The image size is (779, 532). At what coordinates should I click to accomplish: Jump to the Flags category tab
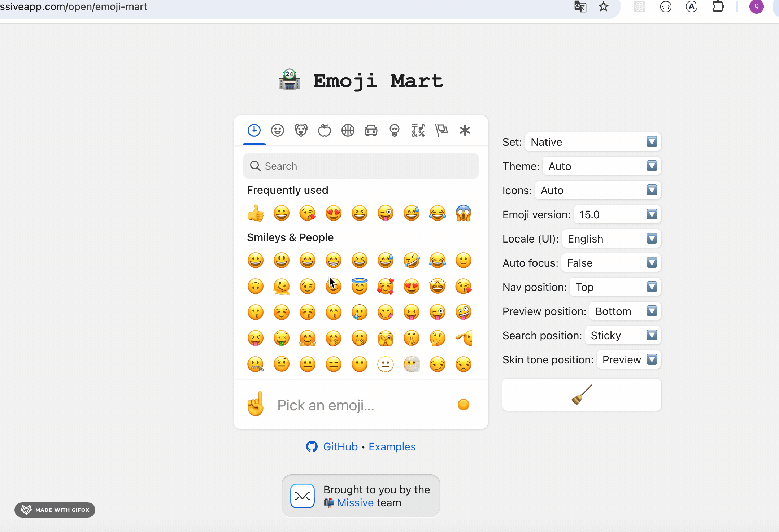tap(441, 130)
